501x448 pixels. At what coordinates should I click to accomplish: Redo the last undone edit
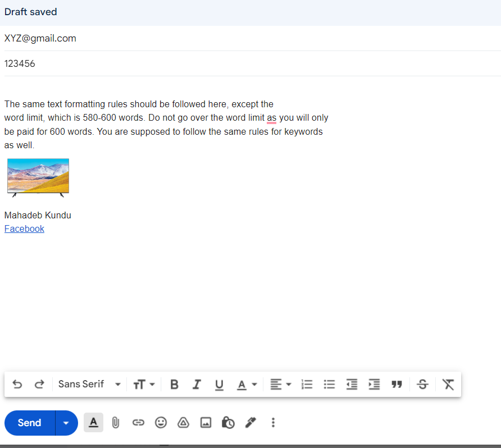(x=39, y=384)
